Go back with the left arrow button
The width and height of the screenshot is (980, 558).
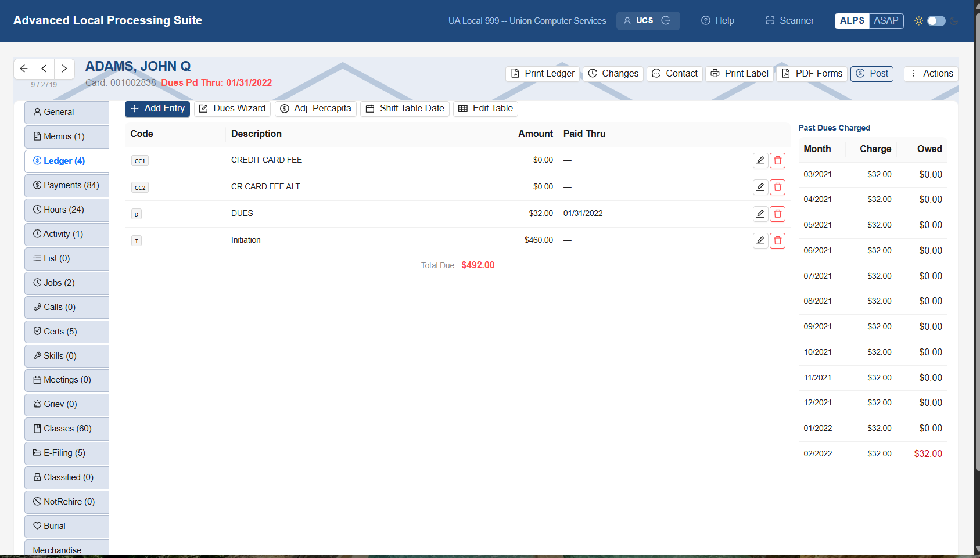[x=24, y=69]
